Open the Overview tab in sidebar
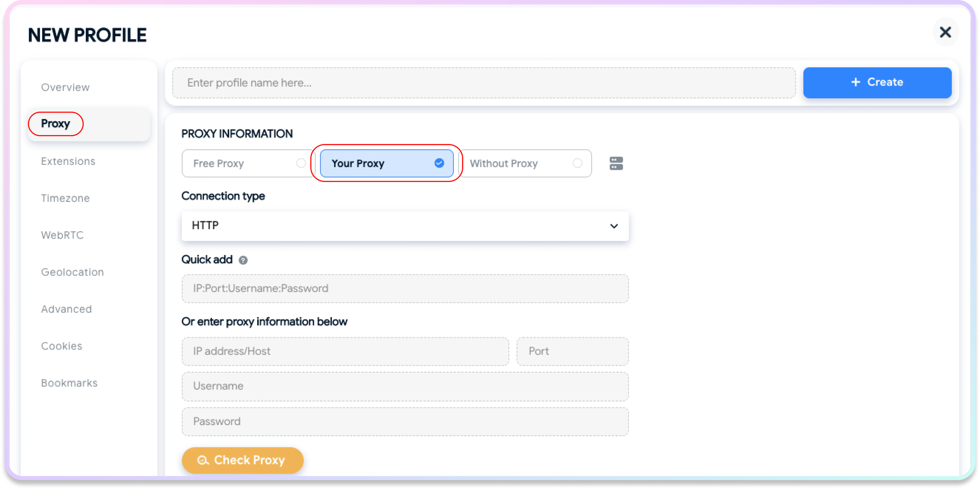 pos(65,87)
